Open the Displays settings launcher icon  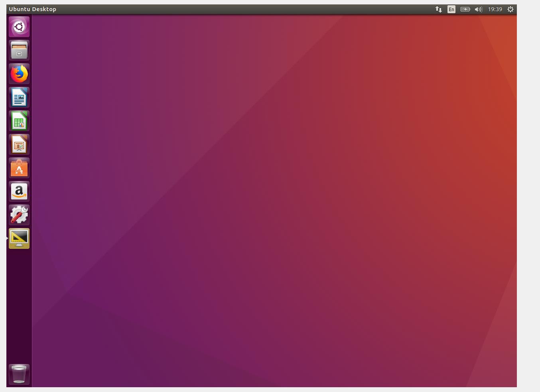pyautogui.click(x=19, y=238)
